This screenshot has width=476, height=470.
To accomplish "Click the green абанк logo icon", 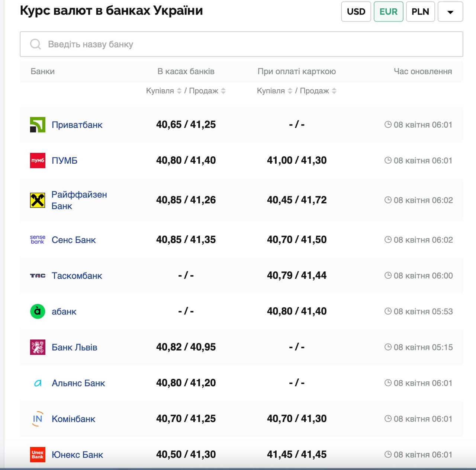I will (38, 311).
